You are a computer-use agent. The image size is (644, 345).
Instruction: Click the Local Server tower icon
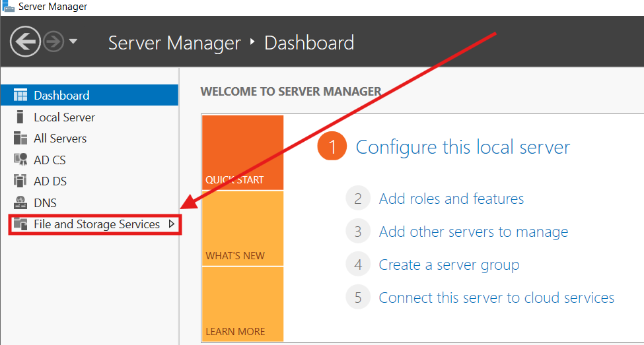pos(20,117)
